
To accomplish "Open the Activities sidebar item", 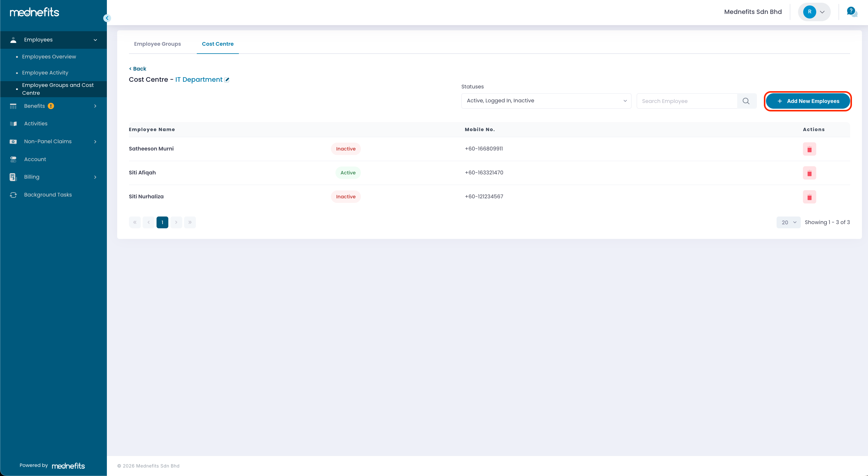I will [36, 123].
